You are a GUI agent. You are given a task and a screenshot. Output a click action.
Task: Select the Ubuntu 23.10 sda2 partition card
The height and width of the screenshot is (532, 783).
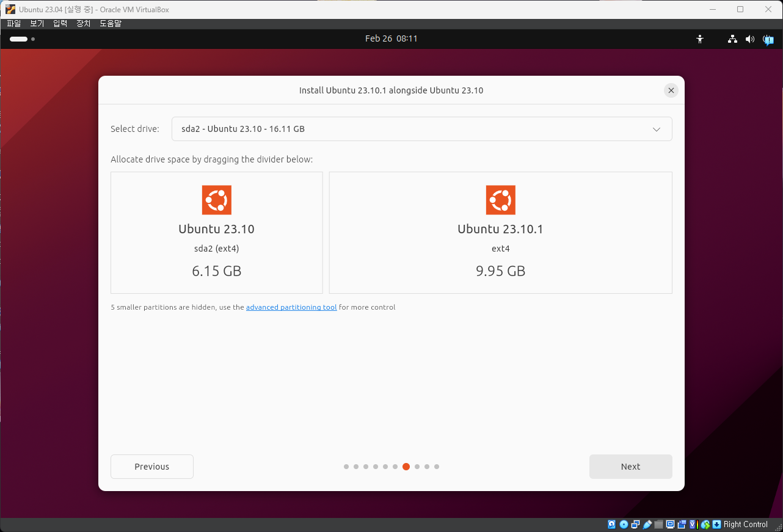(x=217, y=233)
